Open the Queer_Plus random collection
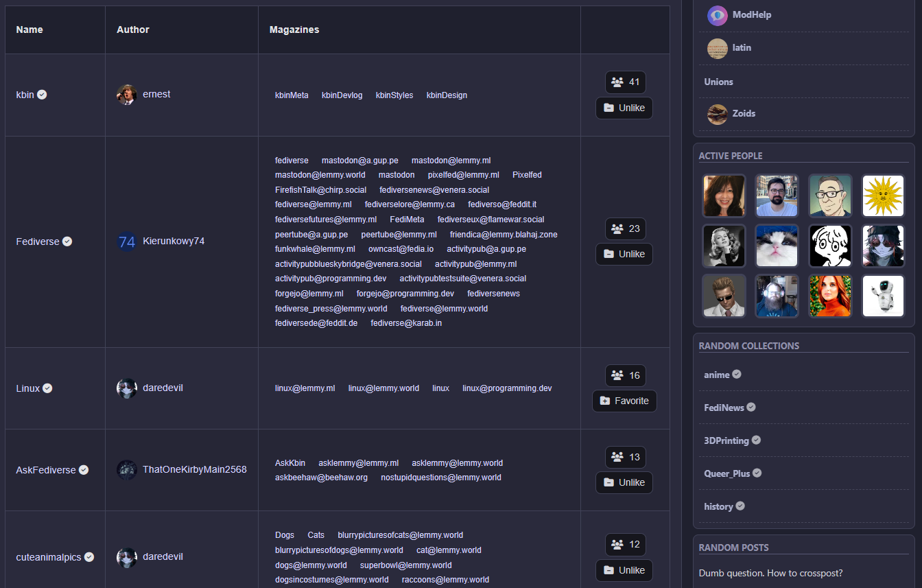Screen dimensions: 922x588 [727, 473]
